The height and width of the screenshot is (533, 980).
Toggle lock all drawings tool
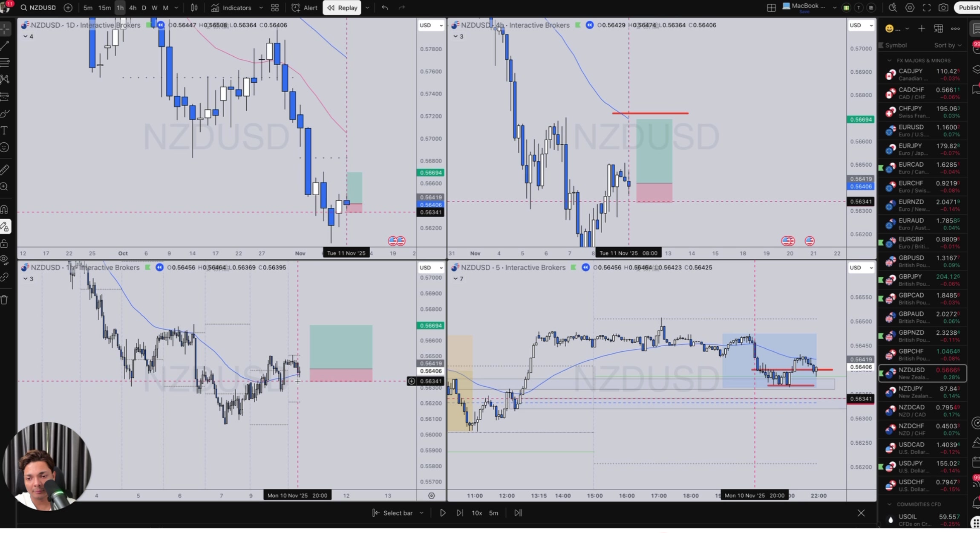coord(5,244)
